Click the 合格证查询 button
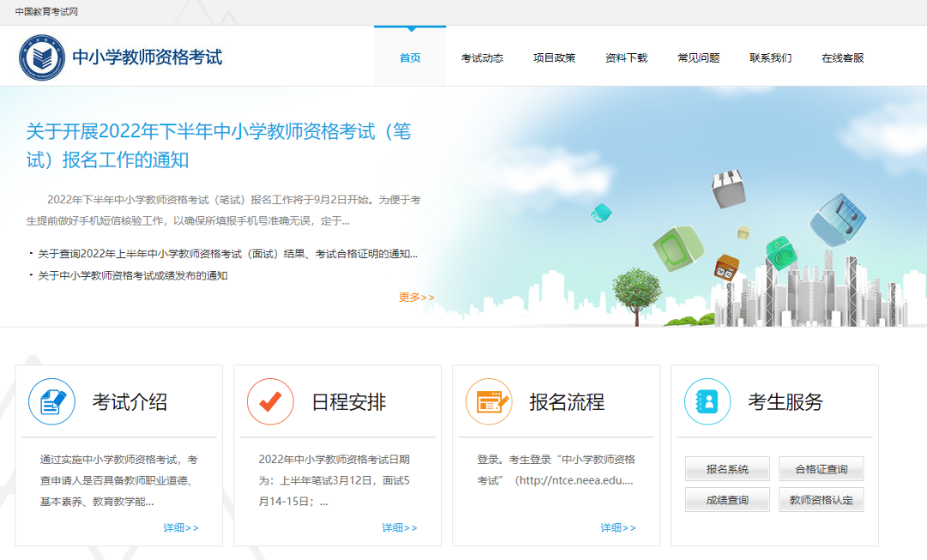Viewport: 927px width, 560px height. click(821, 469)
